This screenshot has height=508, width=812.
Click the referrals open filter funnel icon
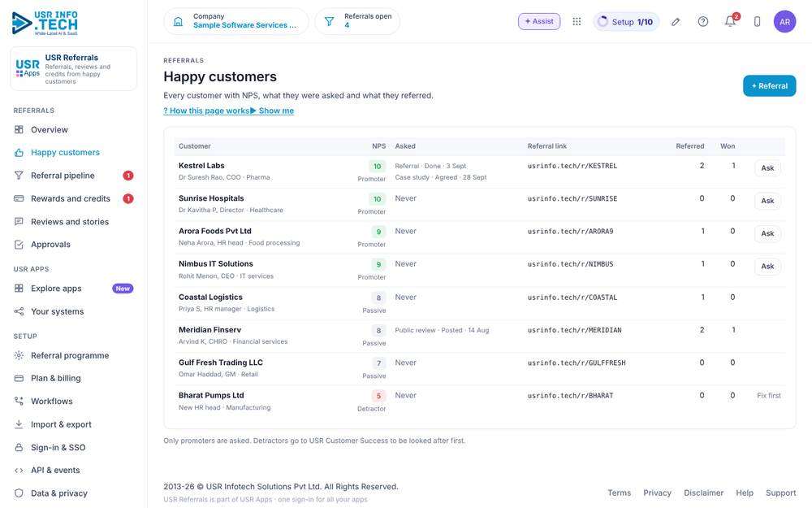point(330,21)
